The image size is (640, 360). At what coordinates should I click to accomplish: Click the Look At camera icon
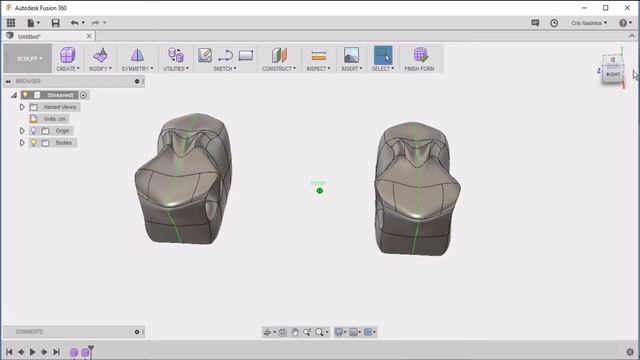(x=282, y=332)
